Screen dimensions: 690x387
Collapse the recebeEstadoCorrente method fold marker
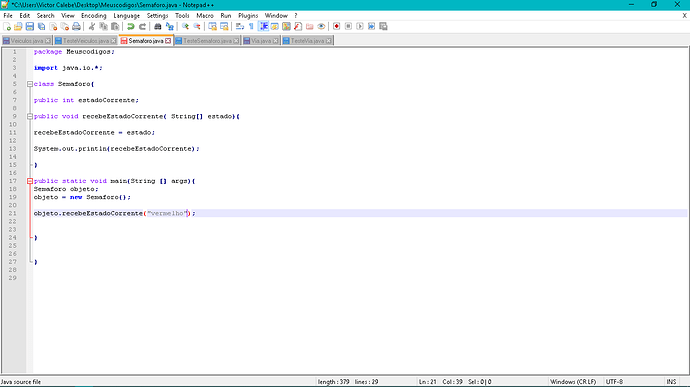(x=29, y=117)
